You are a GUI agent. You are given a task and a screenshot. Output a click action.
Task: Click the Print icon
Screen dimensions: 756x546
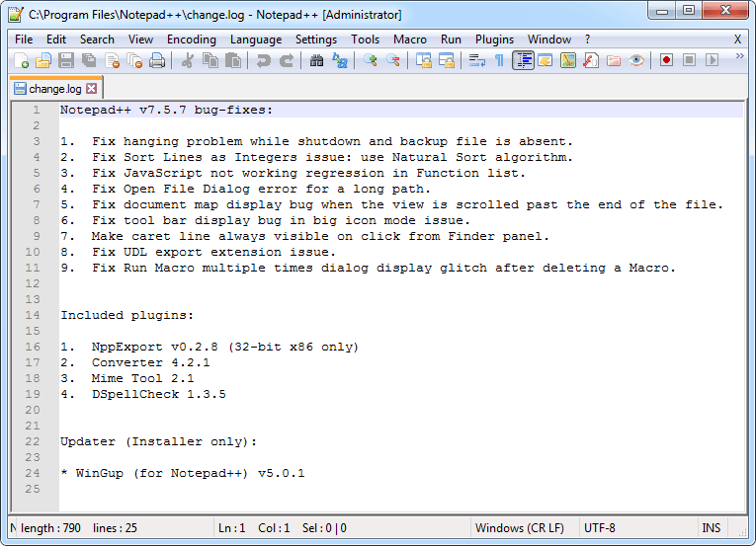coord(157,60)
